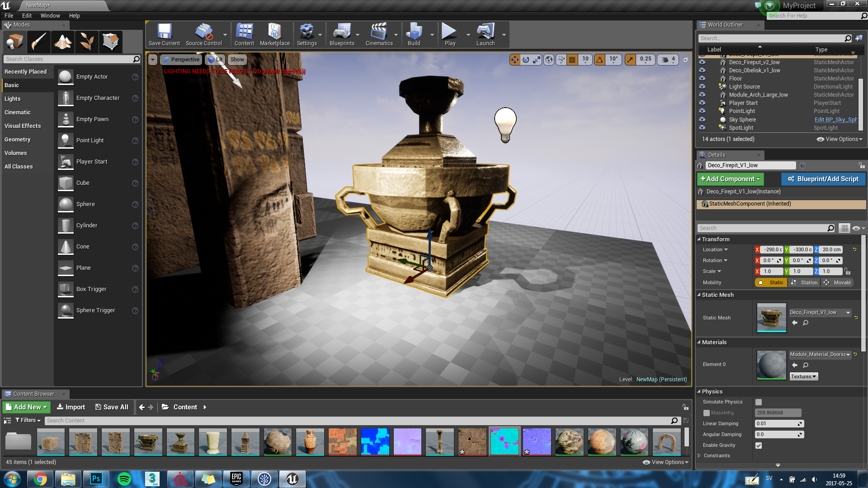Hide PointLight actor with eye icon

tap(702, 111)
